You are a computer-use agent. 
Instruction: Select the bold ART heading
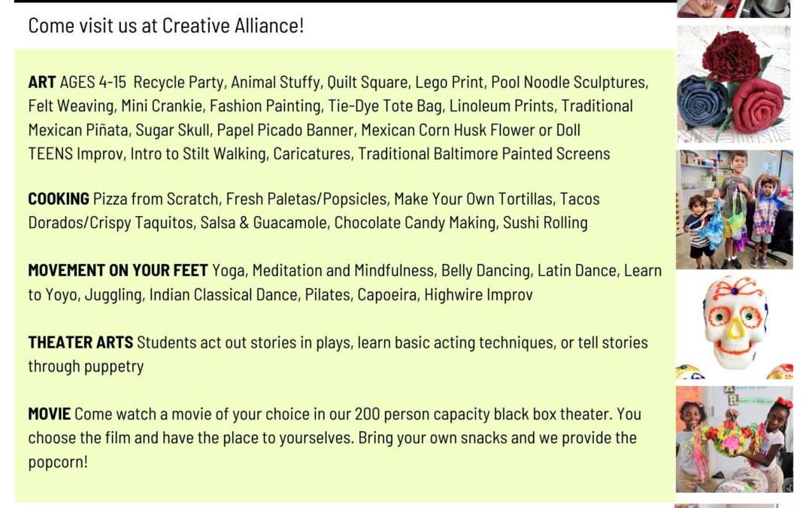[42, 82]
